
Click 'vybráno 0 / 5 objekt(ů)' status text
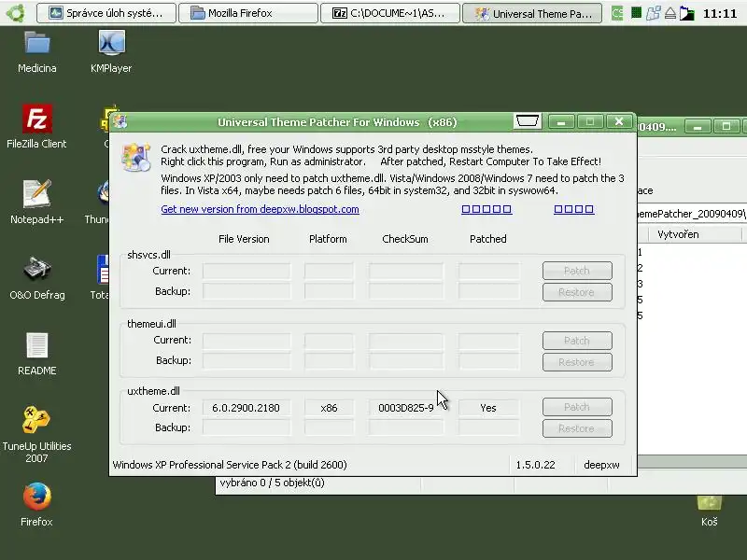click(272, 483)
